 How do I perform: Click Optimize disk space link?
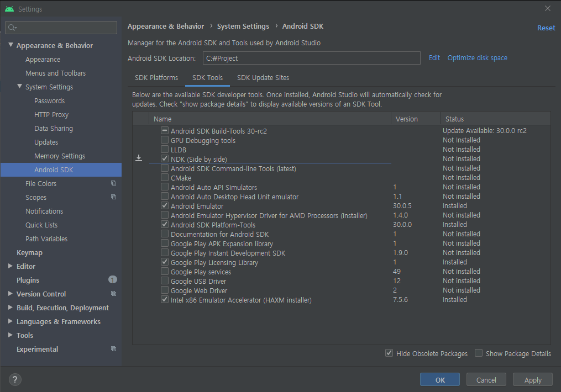pos(478,58)
